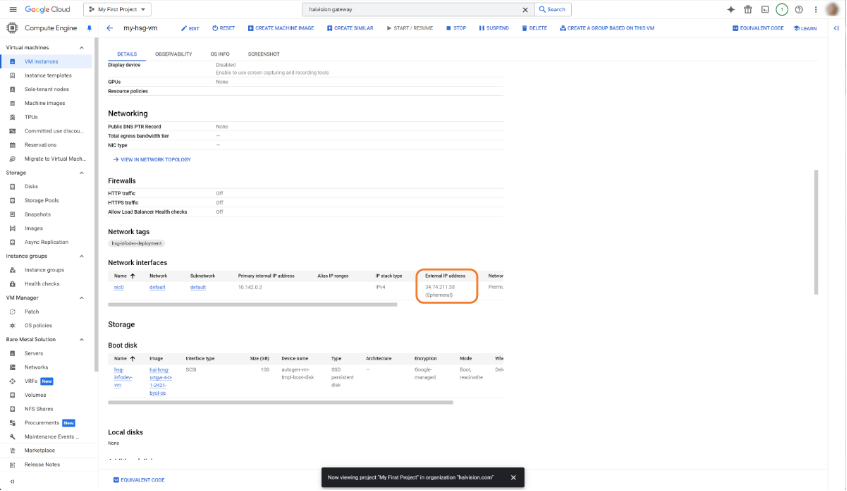Click Create Machine Image button
Image resolution: width=847 pixels, height=491 pixels.
pos(279,28)
